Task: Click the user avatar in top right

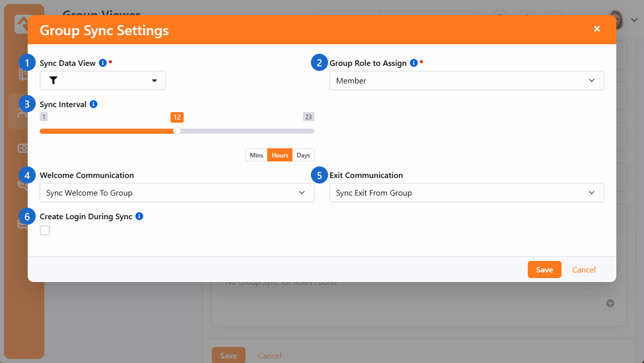Action: pos(616,20)
